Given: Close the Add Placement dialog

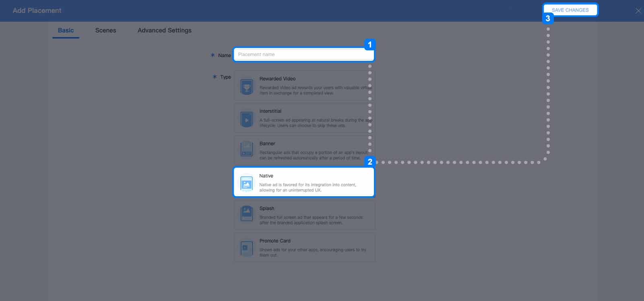Looking at the screenshot, I should point(638,11).
